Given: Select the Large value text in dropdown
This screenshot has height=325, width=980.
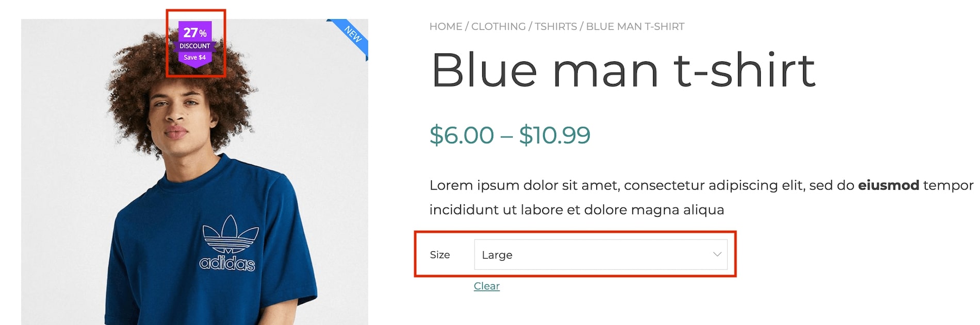Looking at the screenshot, I should [x=497, y=255].
